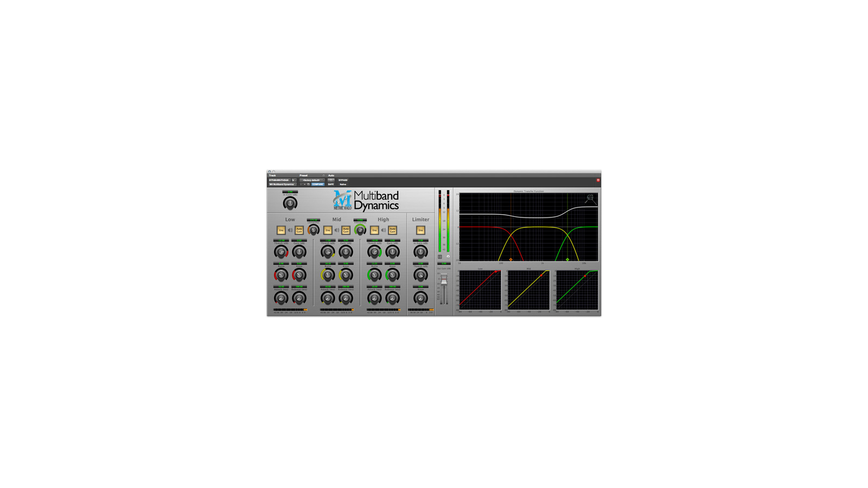Select next preset with plus button
Screen dimensions: 868x488
tap(305, 184)
